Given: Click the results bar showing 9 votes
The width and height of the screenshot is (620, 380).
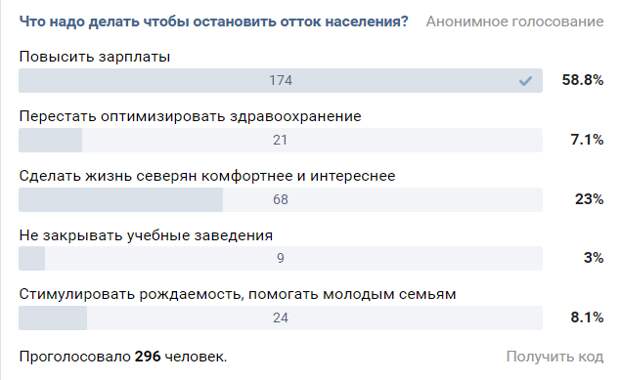Looking at the screenshot, I should pyautogui.click(x=280, y=258).
